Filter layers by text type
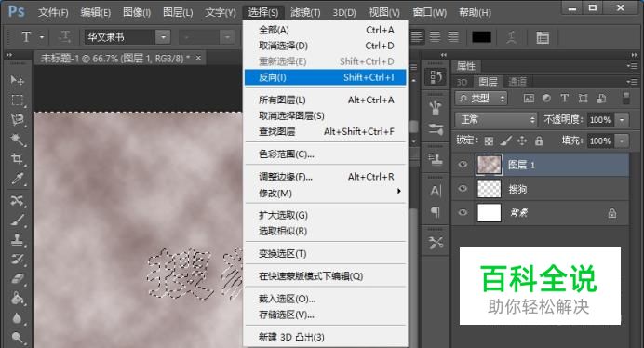The image size is (644, 348). pos(564,99)
